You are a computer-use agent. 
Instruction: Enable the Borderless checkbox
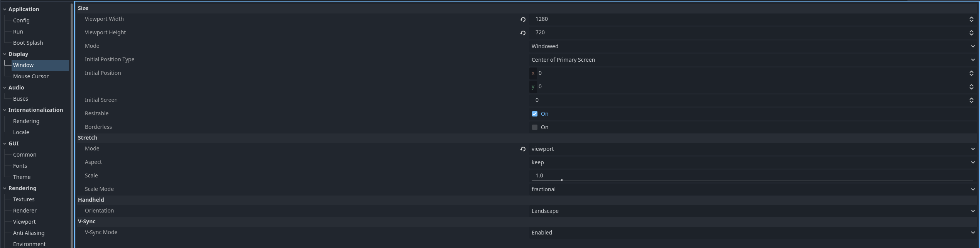[x=535, y=127]
